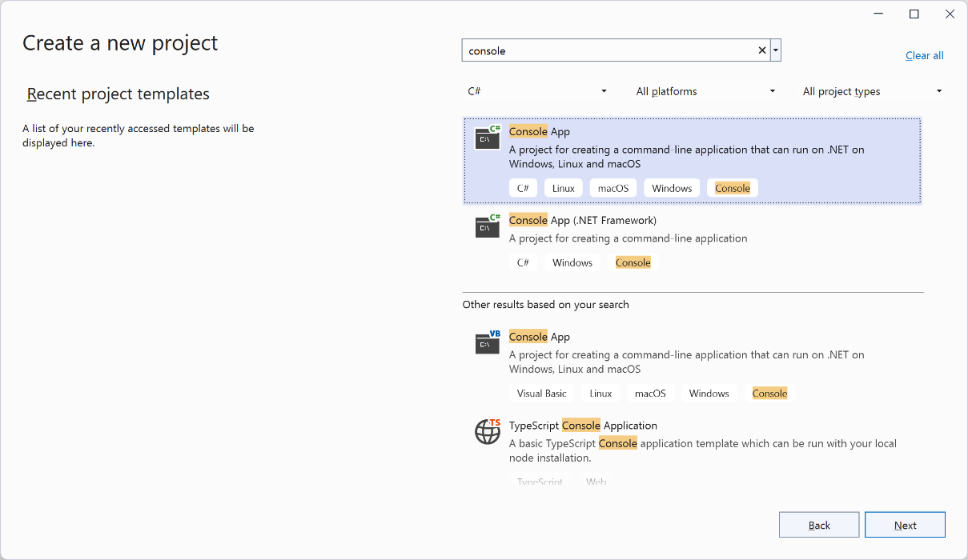Click the Recent project templates heading
Viewport: 968px width, 560px height.
pyautogui.click(x=118, y=94)
